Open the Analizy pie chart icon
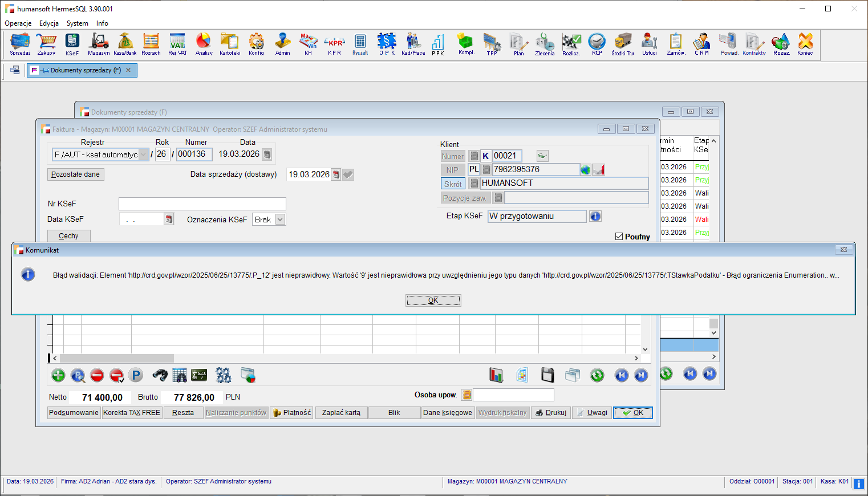 click(204, 44)
